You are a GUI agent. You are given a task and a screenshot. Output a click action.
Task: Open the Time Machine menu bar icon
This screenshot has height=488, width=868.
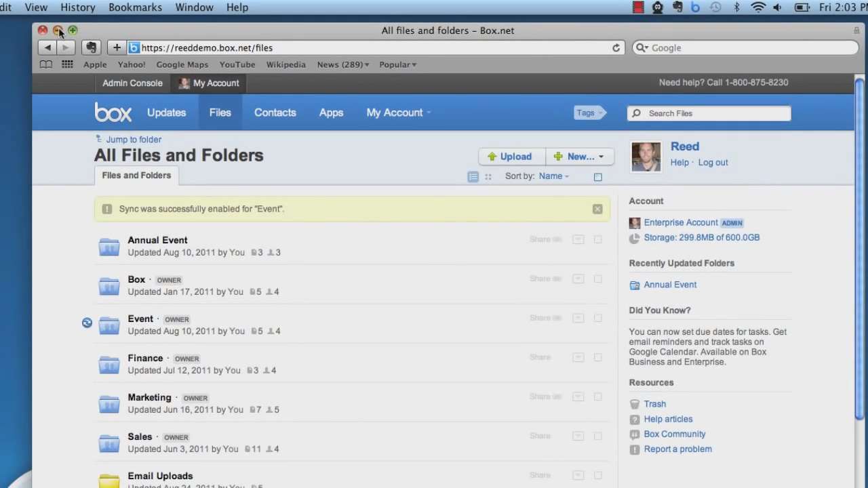(x=715, y=7)
